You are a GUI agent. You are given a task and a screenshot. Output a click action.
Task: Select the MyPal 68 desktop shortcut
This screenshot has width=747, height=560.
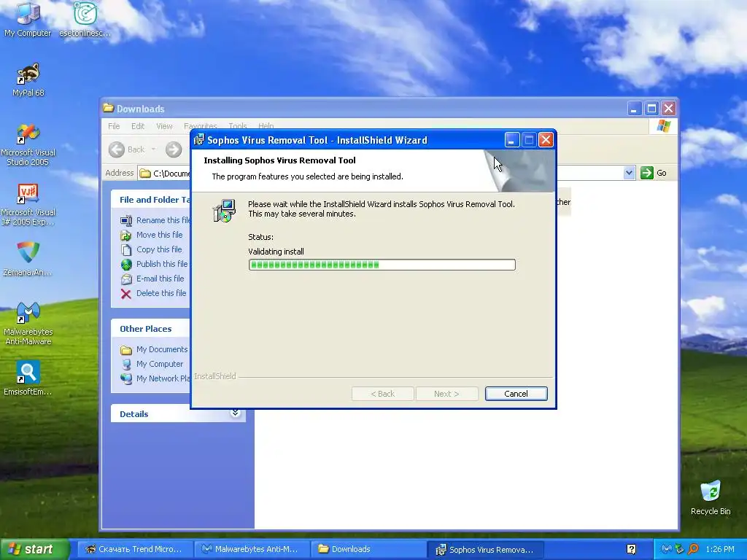[x=28, y=79]
